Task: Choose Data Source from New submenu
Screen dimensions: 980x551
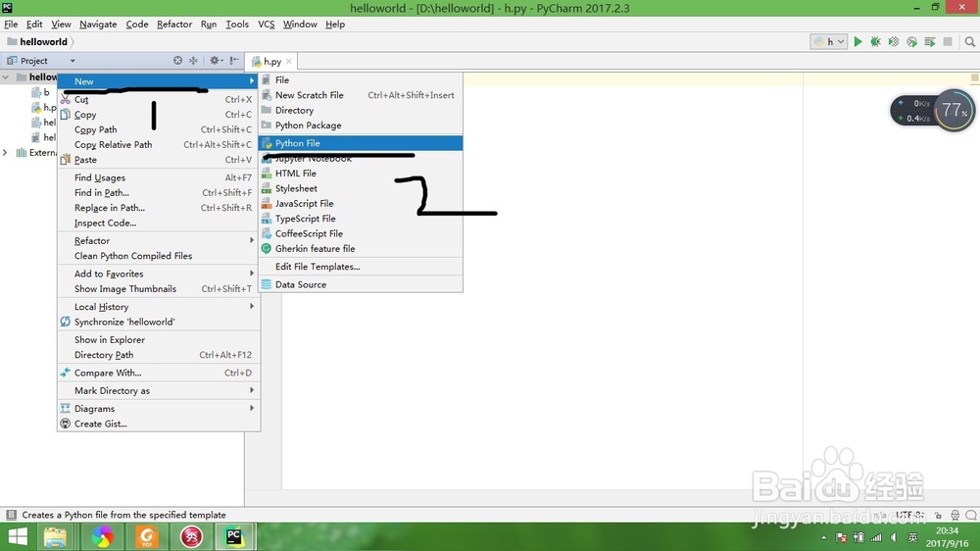Action: tap(361, 284)
